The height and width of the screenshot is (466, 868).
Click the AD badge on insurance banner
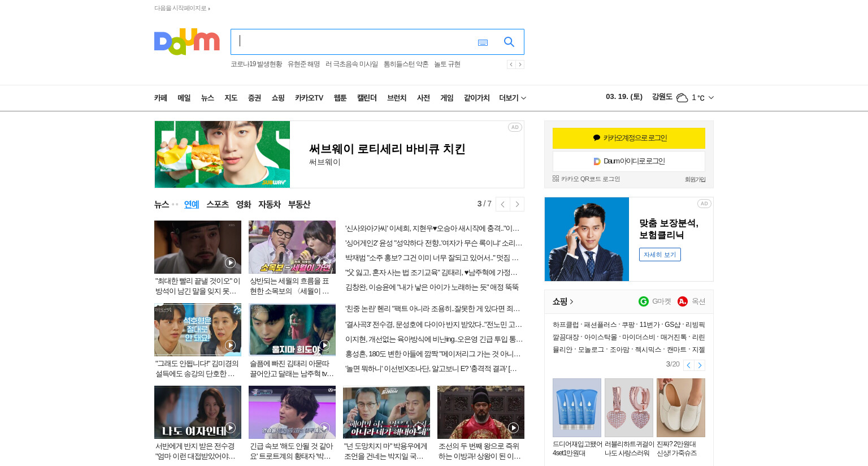[x=704, y=204]
